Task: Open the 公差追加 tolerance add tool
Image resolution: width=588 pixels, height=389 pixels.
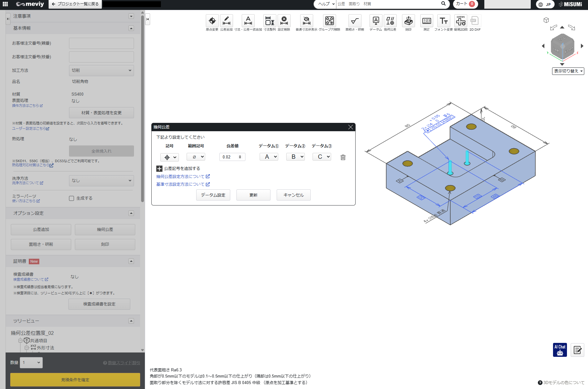Action: [226, 21]
